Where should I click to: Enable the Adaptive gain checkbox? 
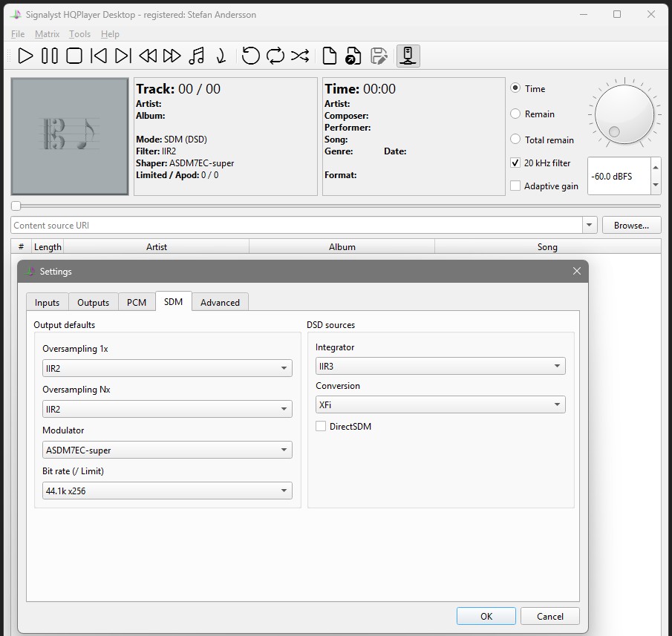pos(515,186)
